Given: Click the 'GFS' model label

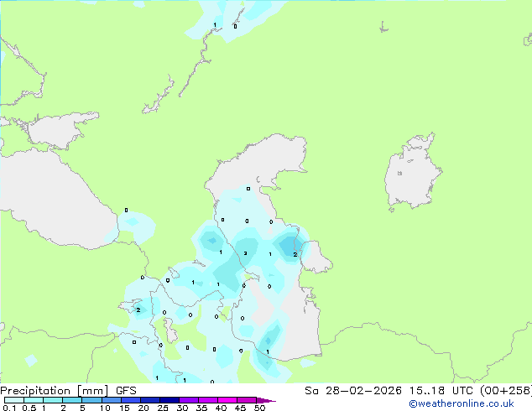Looking at the screenshot, I should point(126,391).
